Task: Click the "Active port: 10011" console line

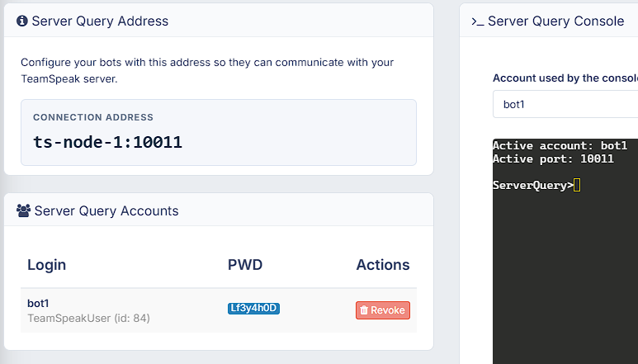Action: coord(553,158)
